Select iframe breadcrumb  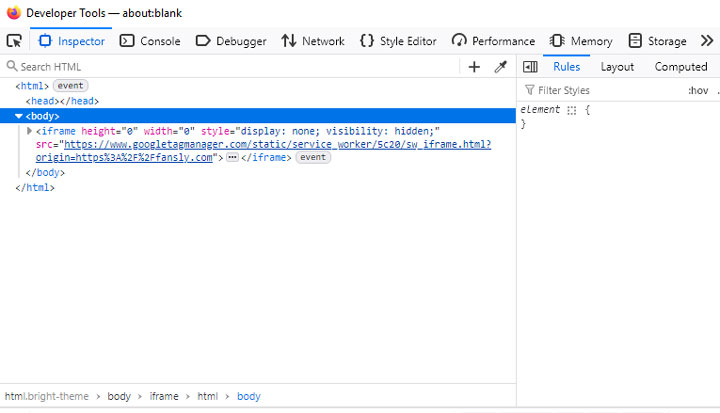163,396
